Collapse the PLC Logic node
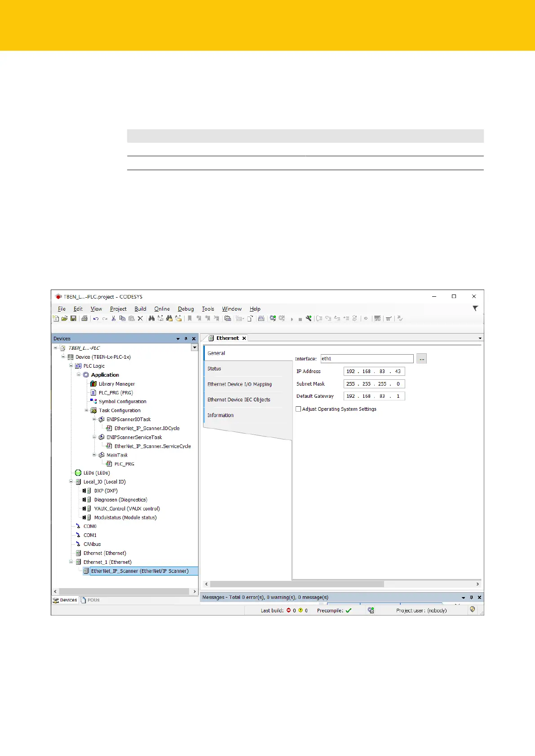 pos(71,366)
